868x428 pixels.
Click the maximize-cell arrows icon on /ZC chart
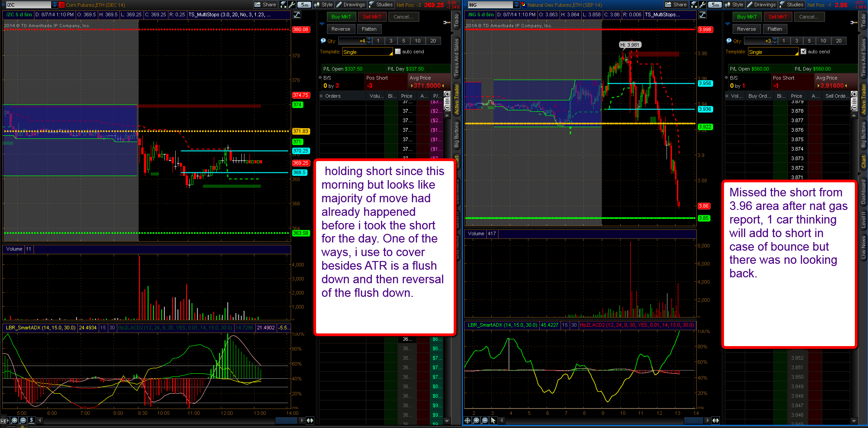coord(283,5)
